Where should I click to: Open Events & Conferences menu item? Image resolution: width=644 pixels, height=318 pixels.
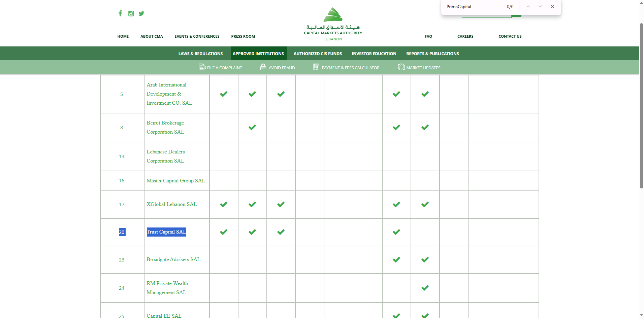click(x=197, y=36)
